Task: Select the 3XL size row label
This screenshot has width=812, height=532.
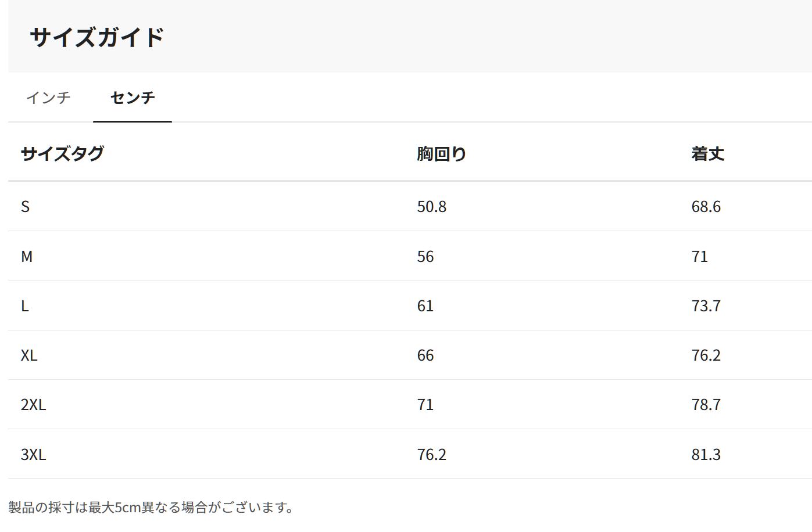Action: click(33, 454)
